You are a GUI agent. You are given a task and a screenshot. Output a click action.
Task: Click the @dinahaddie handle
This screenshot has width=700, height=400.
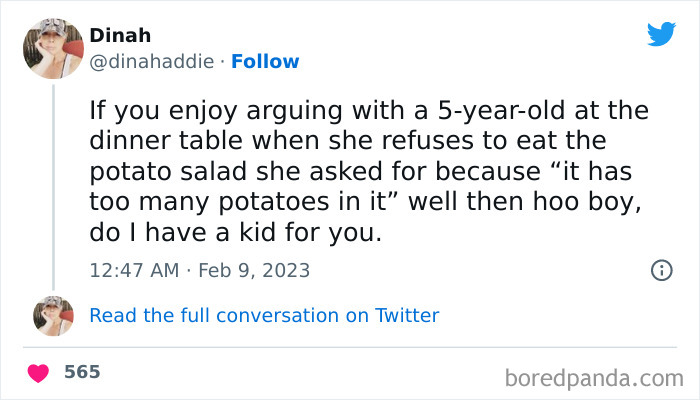(151, 62)
